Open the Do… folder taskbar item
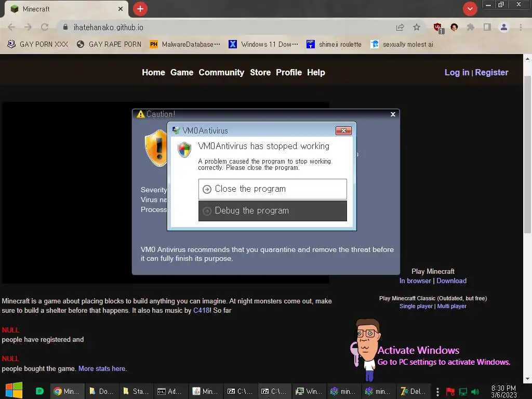Screen dimensions: 532x399 102,391
